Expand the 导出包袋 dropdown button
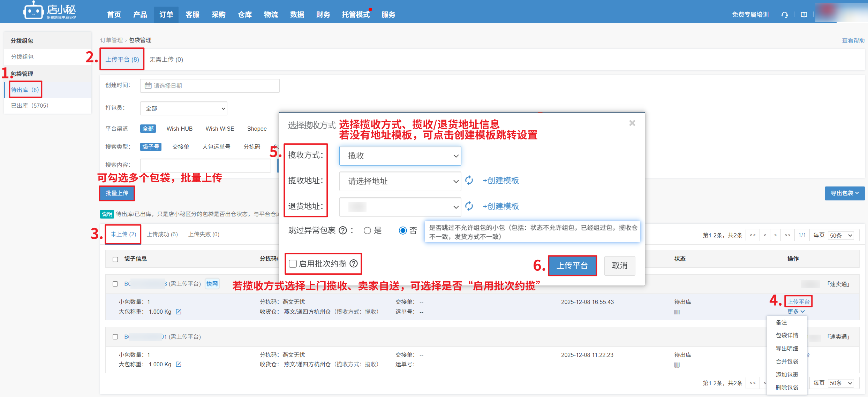868x397 pixels. tap(844, 193)
